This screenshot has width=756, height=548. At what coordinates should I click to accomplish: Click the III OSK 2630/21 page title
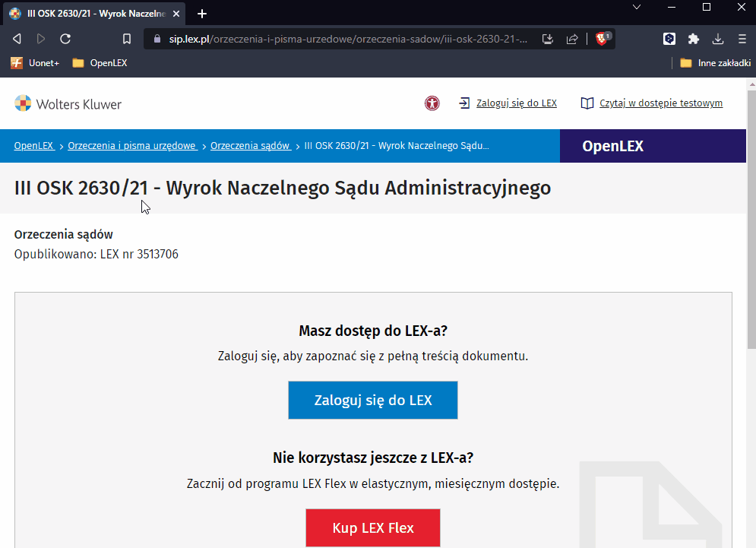click(283, 188)
